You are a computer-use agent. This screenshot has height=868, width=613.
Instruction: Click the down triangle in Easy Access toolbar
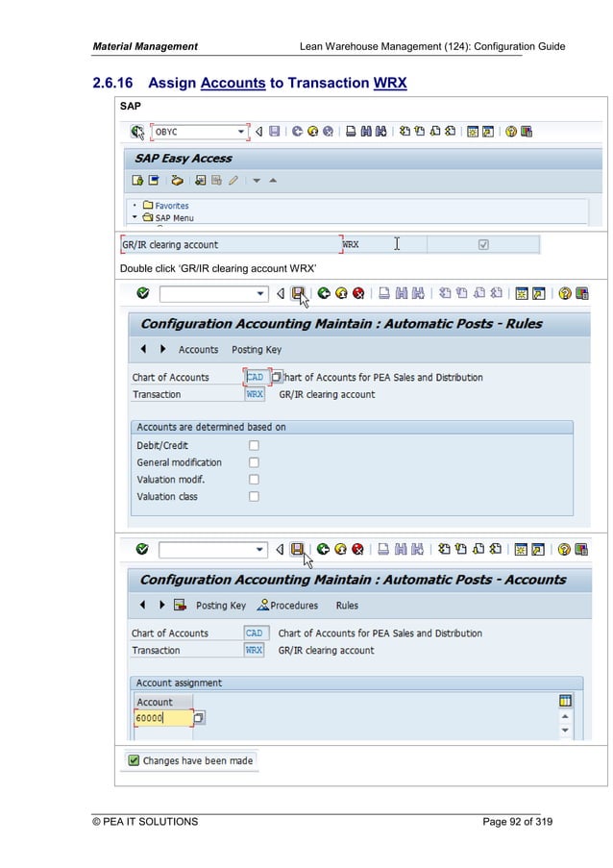(x=257, y=181)
